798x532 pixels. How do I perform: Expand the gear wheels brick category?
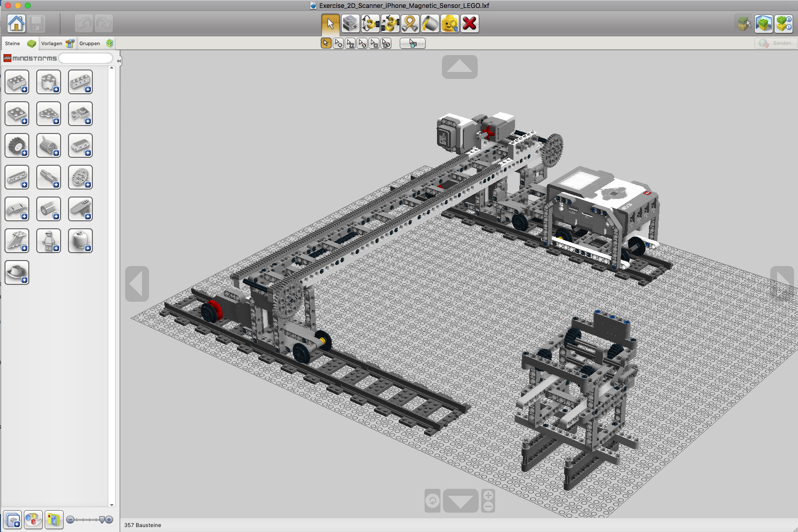[x=80, y=177]
